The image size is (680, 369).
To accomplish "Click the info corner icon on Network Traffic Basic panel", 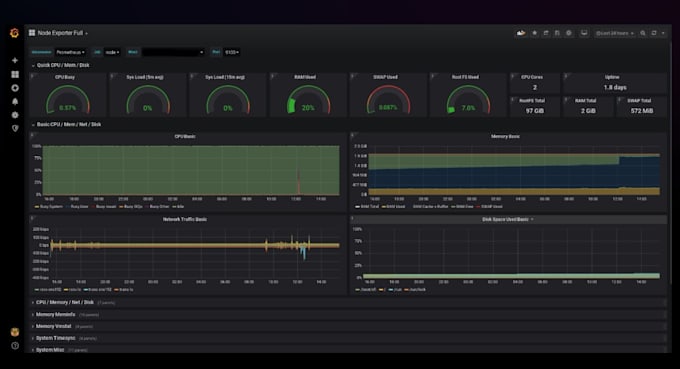I will (32, 218).
